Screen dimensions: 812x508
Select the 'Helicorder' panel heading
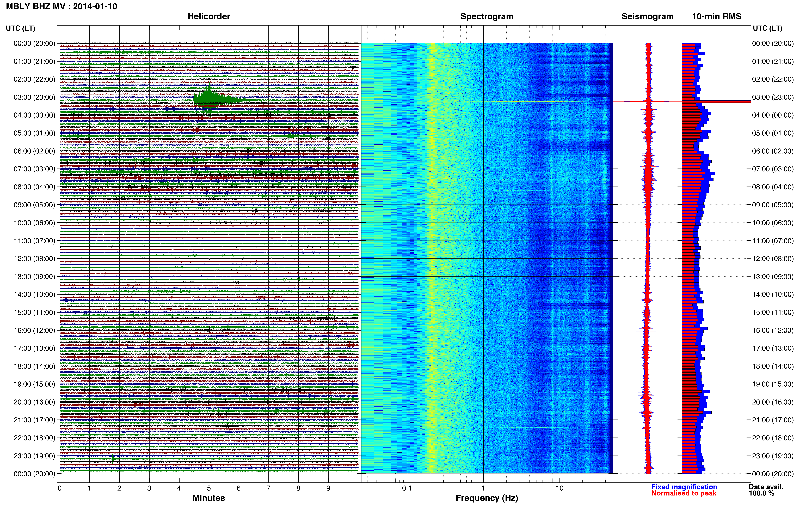209,16
